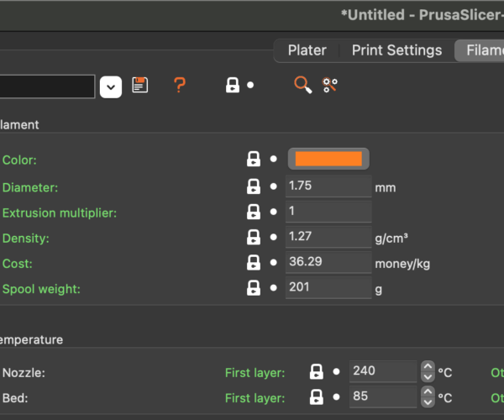504x420 pixels.
Task: Click the search magnifier icon
Action: pyautogui.click(x=302, y=85)
